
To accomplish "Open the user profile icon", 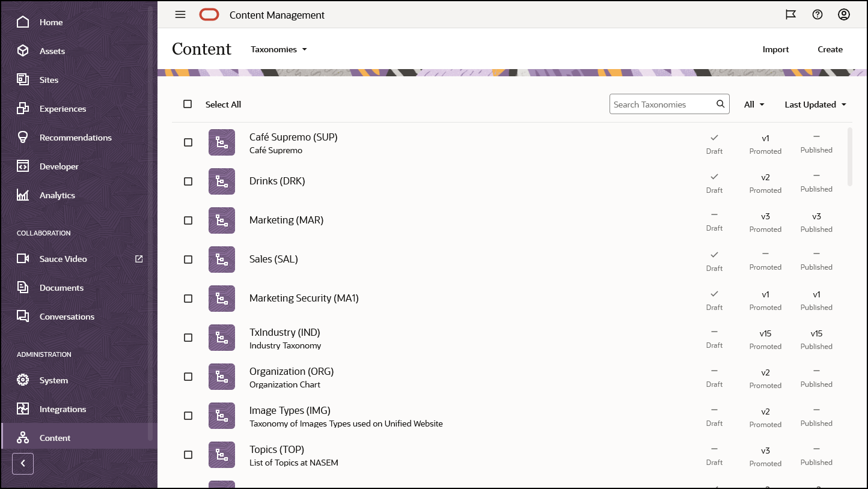I will (x=844, y=15).
